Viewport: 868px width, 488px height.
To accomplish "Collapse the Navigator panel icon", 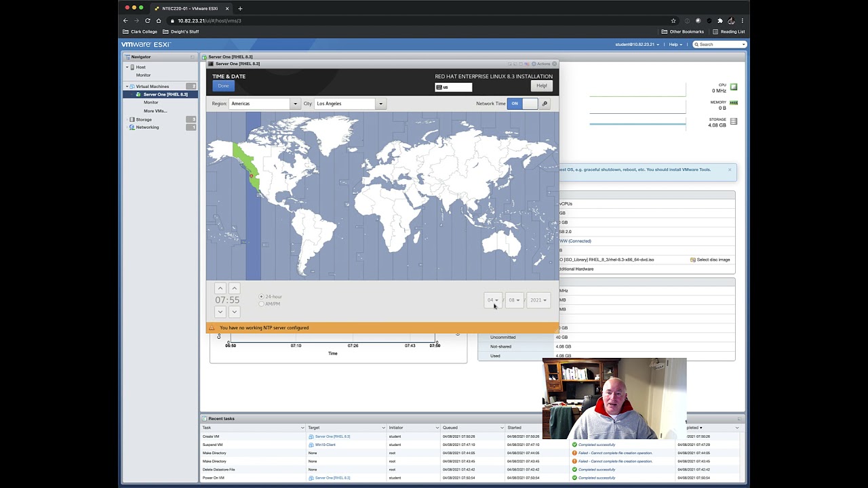I will click(193, 57).
